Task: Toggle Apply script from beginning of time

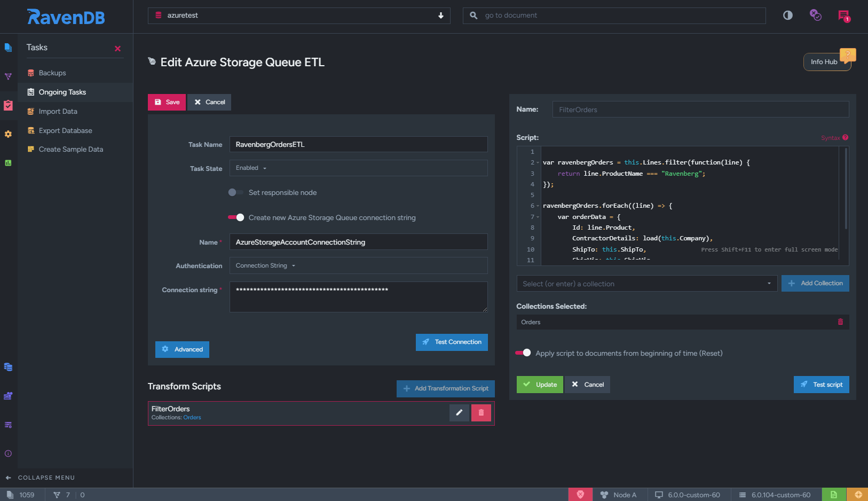Action: point(523,353)
